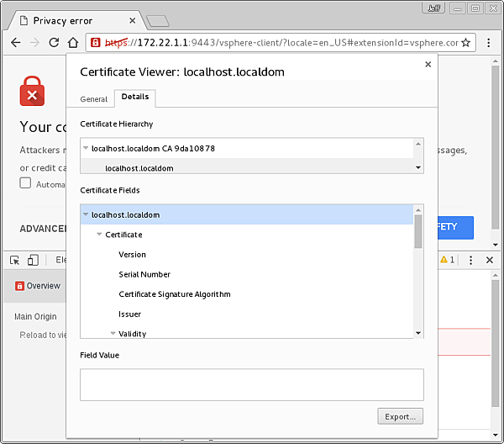Select the Details tab
This screenshot has width=504, height=444.
tap(135, 97)
